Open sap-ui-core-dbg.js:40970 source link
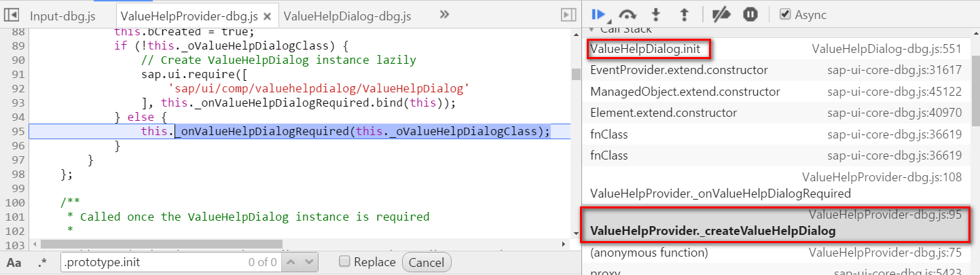 [894, 113]
